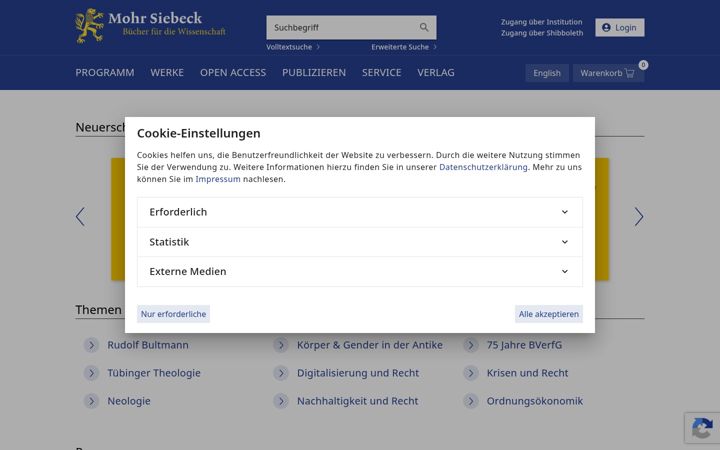
Task: Click arrow icon beside Rudolf Bultmann
Action: click(91, 345)
